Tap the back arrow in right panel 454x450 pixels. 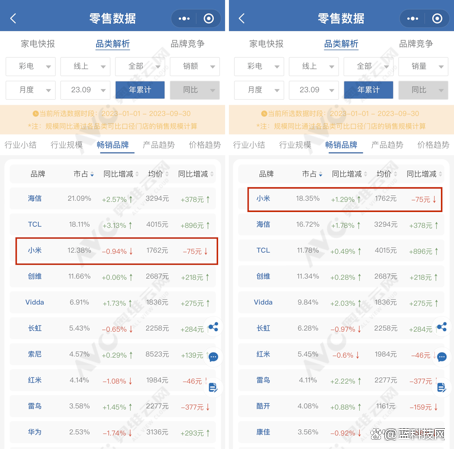coord(242,18)
